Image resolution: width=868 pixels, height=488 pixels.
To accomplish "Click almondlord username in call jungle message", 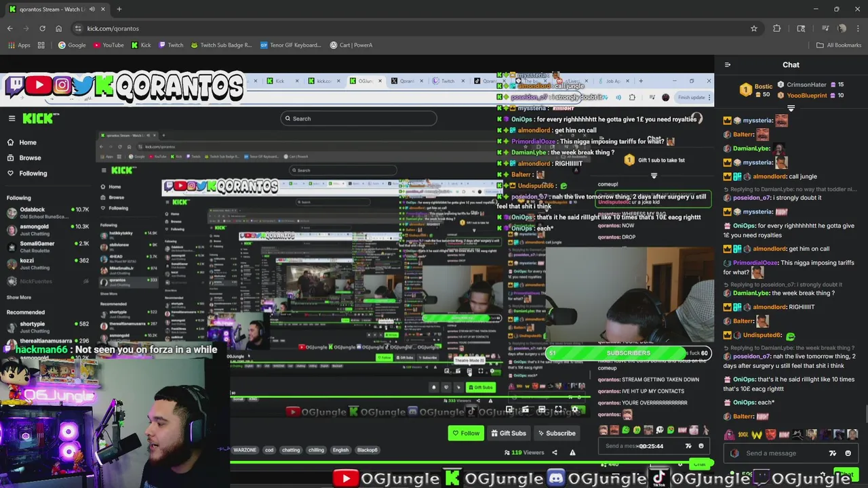I will [x=770, y=176].
